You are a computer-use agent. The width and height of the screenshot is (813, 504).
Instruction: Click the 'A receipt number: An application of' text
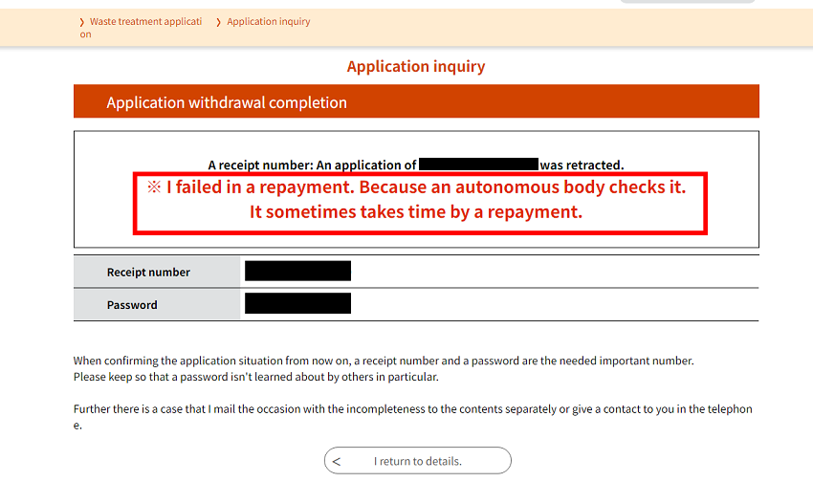click(312, 164)
